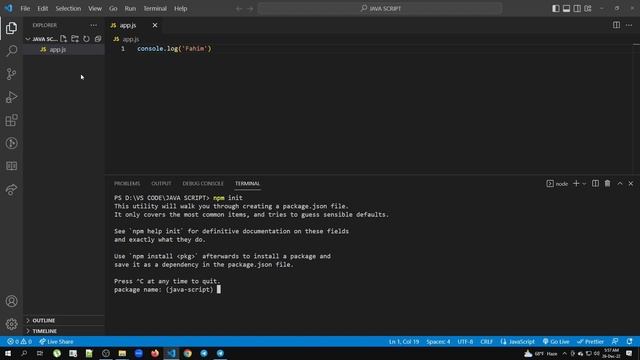This screenshot has width=640, height=360.
Task: Split the terminal pane
Action: (x=596, y=184)
